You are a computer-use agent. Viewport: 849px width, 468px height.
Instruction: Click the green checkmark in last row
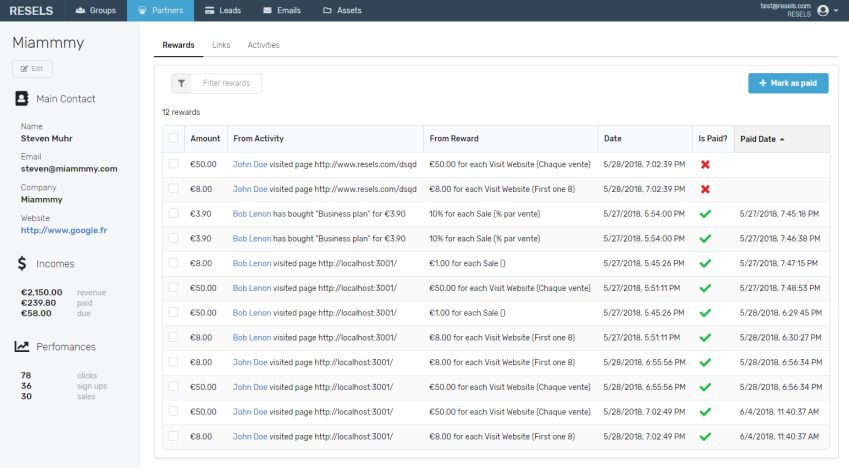coord(705,436)
